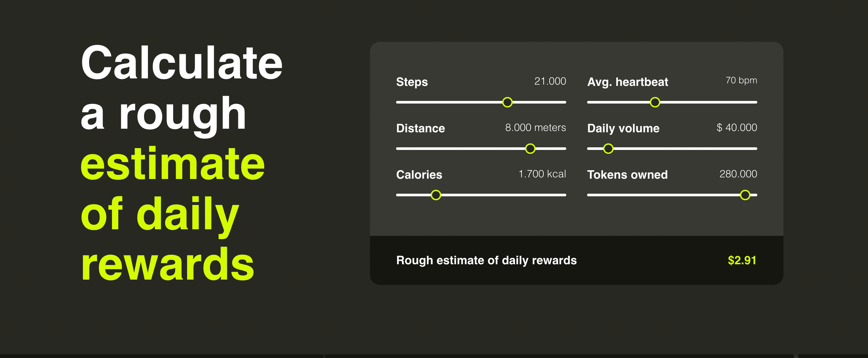Click the Steps slider handle
Screen dimensions: 868x358
pos(507,102)
